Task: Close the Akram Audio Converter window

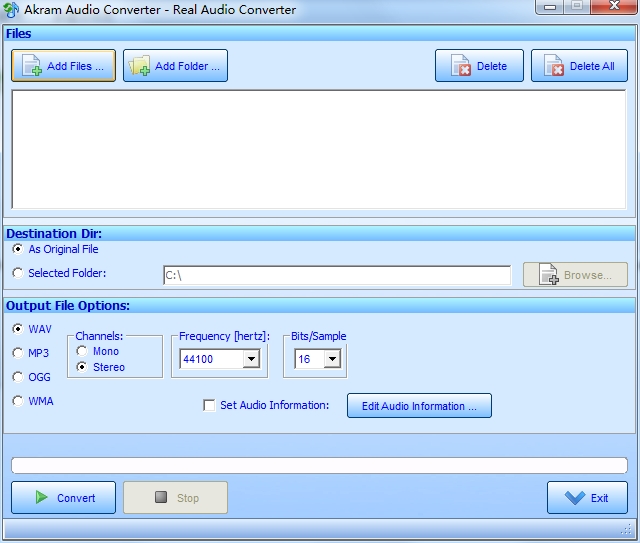Action: click(x=614, y=6)
